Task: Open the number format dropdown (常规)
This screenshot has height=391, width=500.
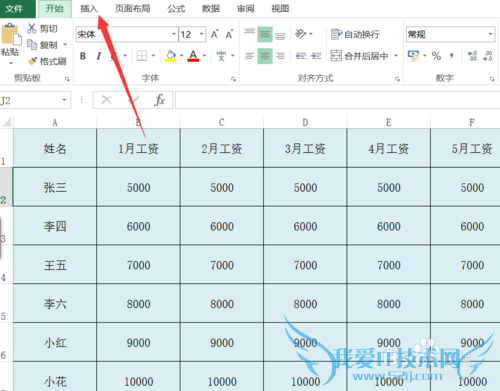Action: pyautogui.click(x=490, y=34)
